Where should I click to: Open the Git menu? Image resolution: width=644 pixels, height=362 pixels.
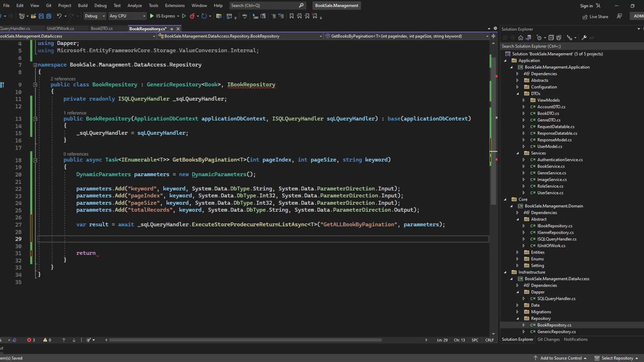48,6
